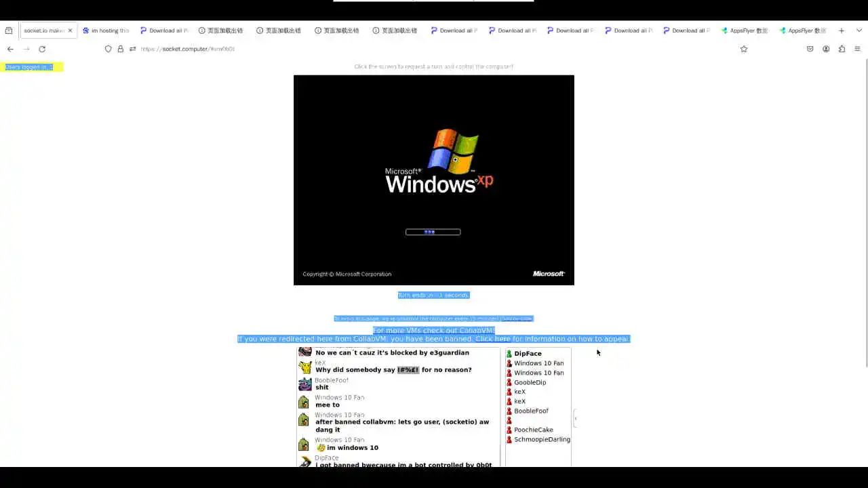Click the blocked by e3guardian chat message

(x=392, y=353)
